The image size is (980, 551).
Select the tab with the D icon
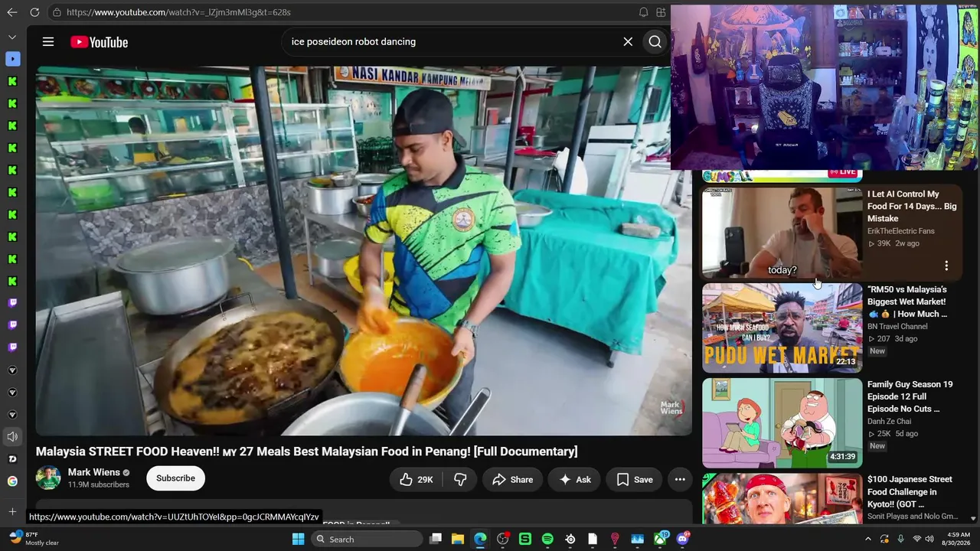tap(12, 459)
